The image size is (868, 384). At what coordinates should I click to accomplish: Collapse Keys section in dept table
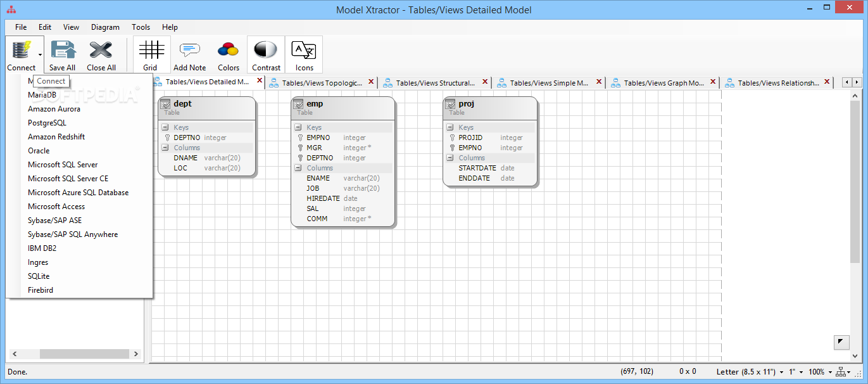pos(165,127)
